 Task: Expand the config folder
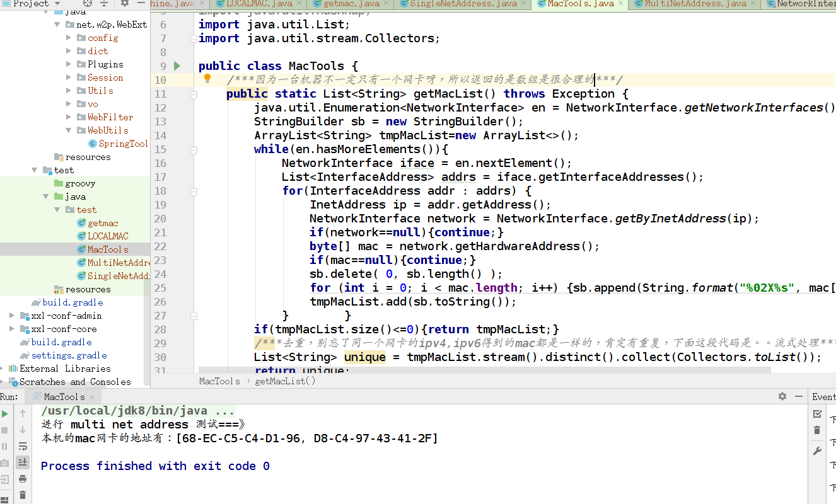click(69, 38)
